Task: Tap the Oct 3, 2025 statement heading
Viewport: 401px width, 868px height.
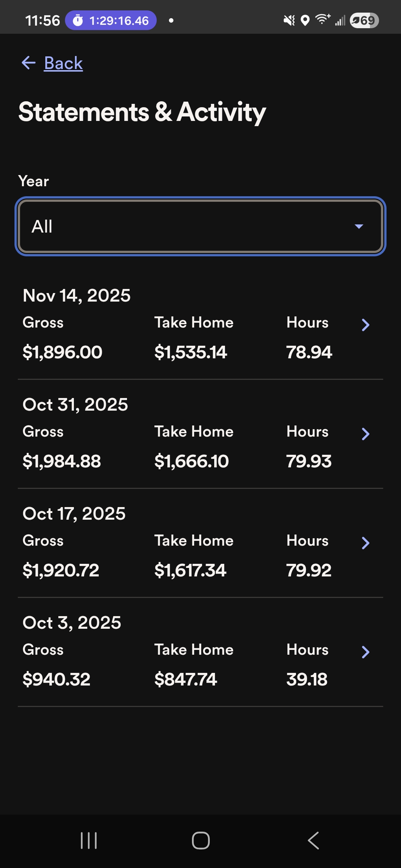Action: coord(72,623)
